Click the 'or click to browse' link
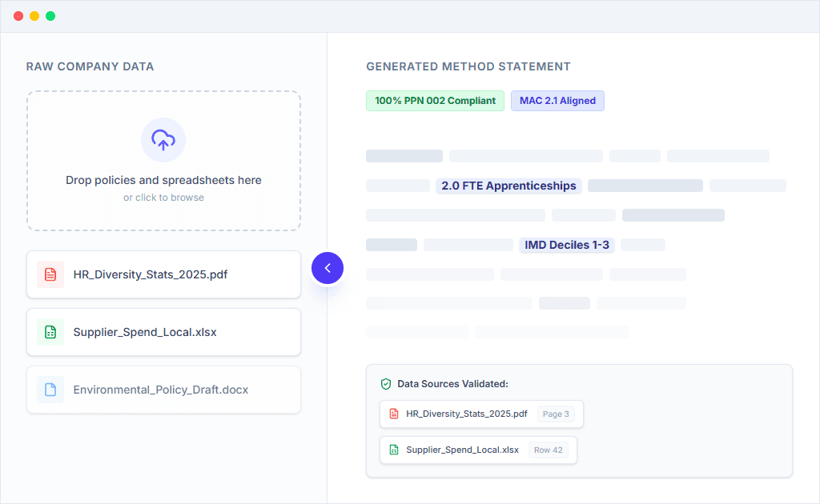This screenshot has width=820, height=504. pos(163,197)
